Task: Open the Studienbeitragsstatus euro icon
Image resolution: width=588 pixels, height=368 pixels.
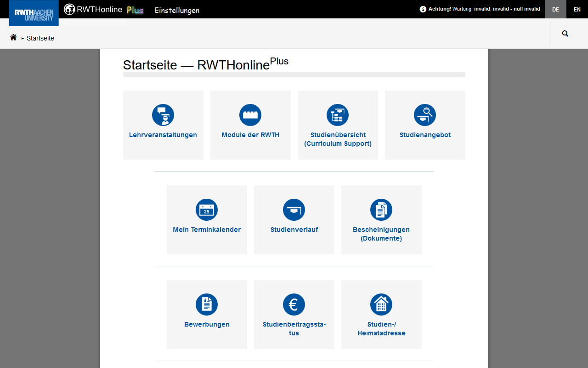Action: coord(294,305)
